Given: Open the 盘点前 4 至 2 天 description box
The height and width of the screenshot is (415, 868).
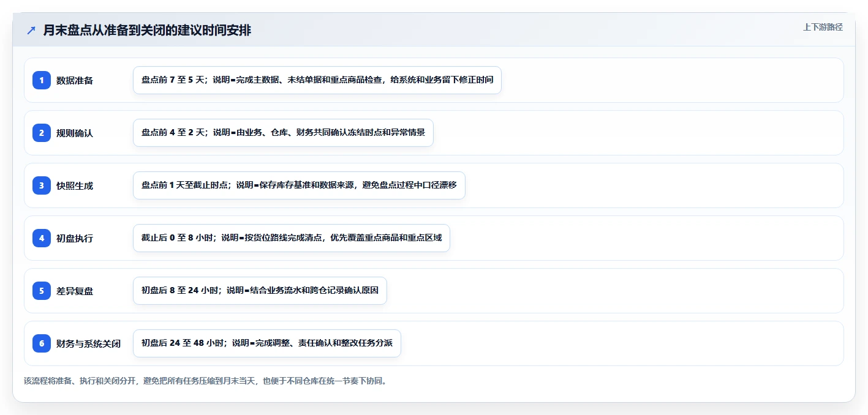Looking at the screenshot, I should click(x=283, y=133).
